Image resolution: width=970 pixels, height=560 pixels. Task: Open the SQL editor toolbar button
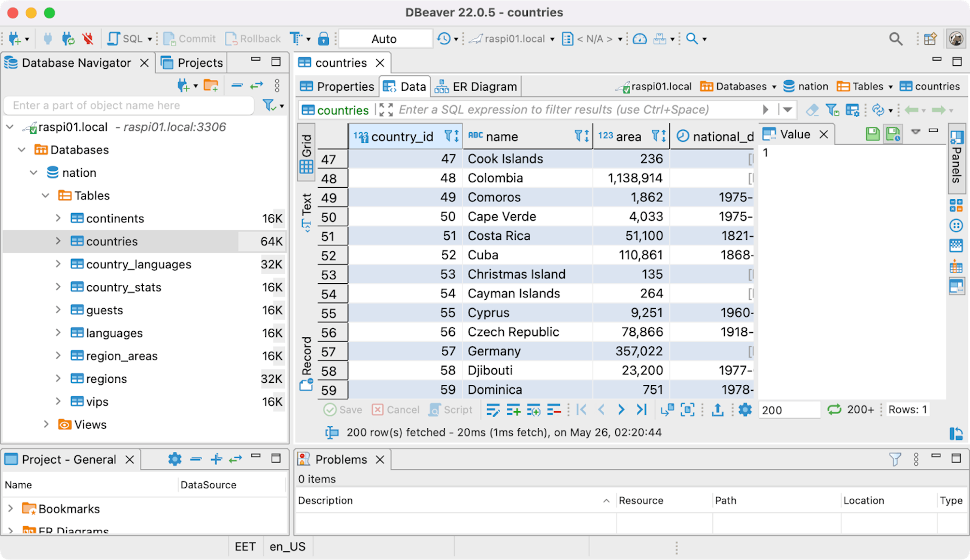[126, 39]
